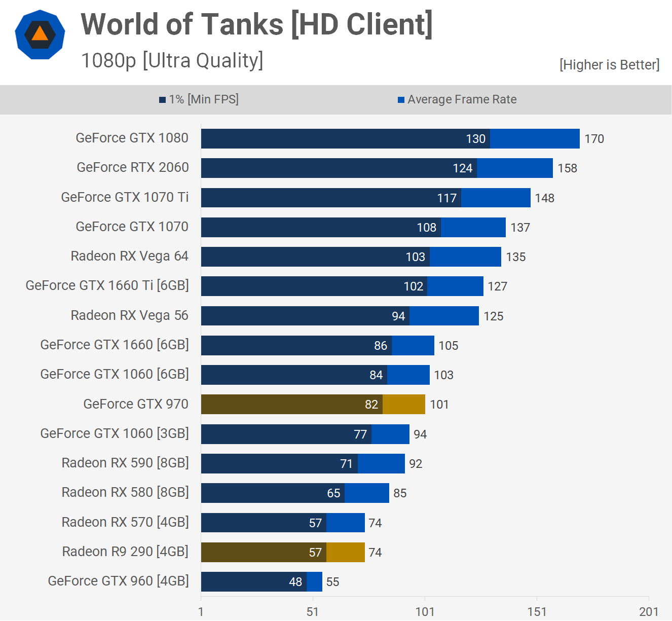Click the 170 value next to GTX 1080
Image resolution: width=672 pixels, height=621 pixels.
point(594,139)
